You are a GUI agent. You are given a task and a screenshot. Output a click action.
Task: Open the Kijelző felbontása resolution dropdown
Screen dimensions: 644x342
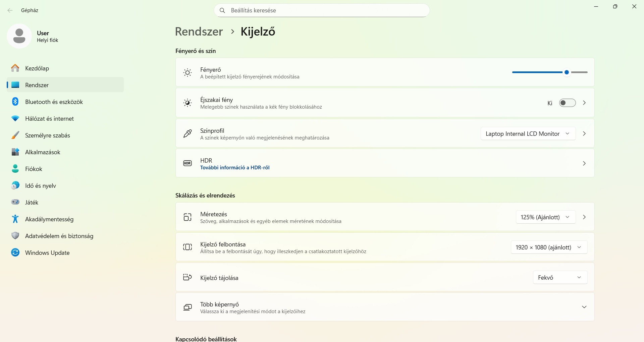[x=549, y=247]
